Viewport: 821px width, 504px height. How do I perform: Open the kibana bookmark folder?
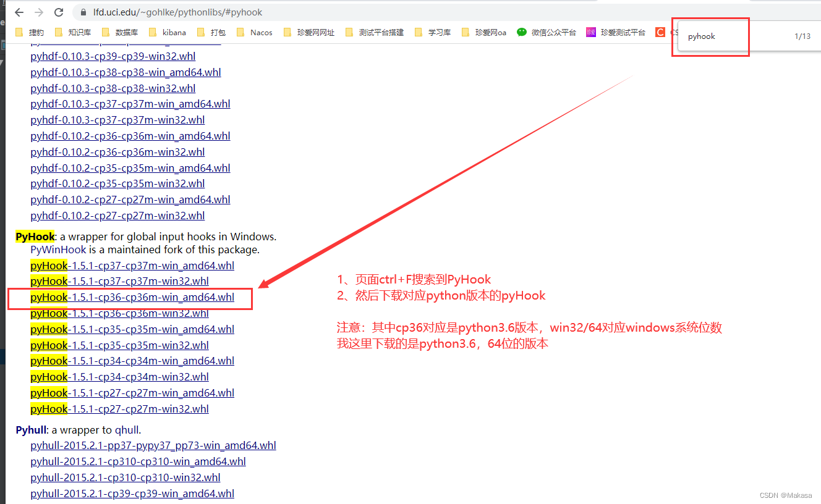tap(167, 32)
